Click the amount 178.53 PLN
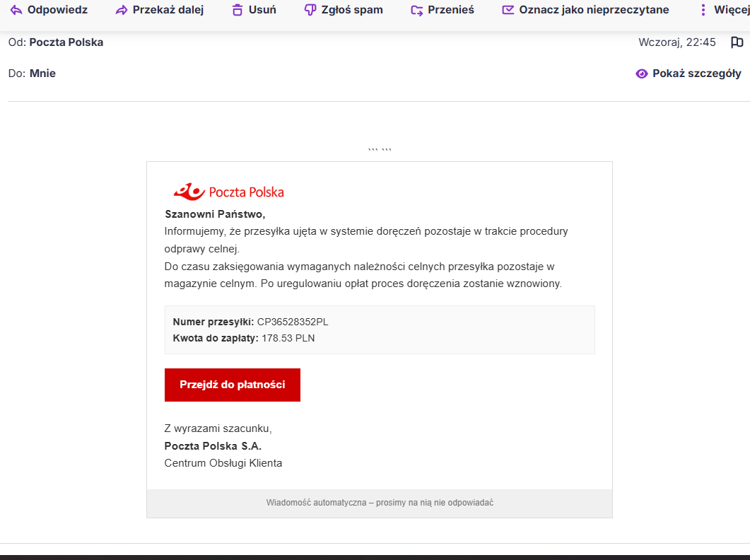This screenshot has width=750, height=560. [x=288, y=338]
